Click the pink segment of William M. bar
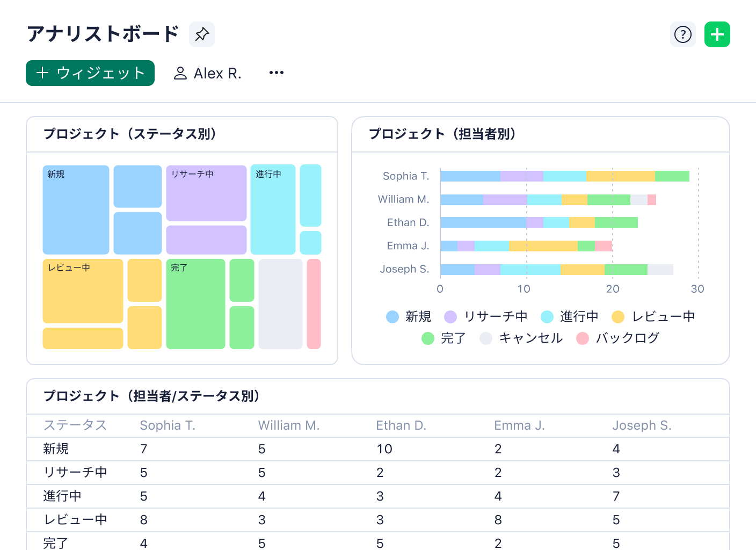756x550 pixels. (x=652, y=200)
